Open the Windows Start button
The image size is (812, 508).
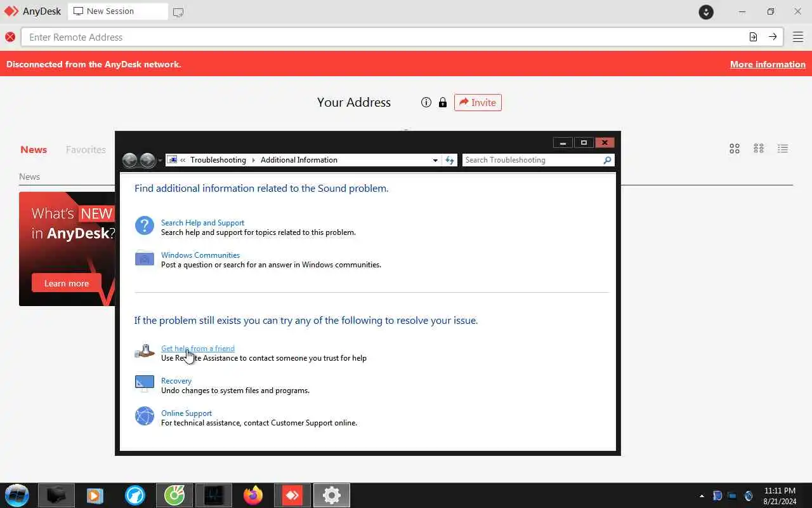point(17,495)
